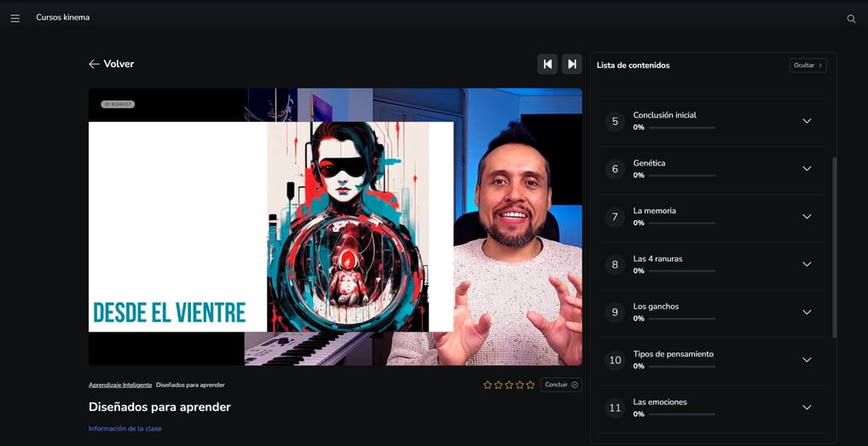Click the Volver back arrow
868x446 pixels.
(94, 64)
